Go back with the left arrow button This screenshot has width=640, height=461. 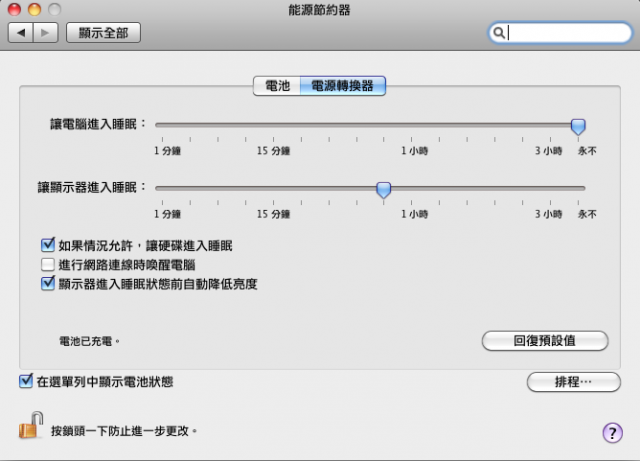21,33
